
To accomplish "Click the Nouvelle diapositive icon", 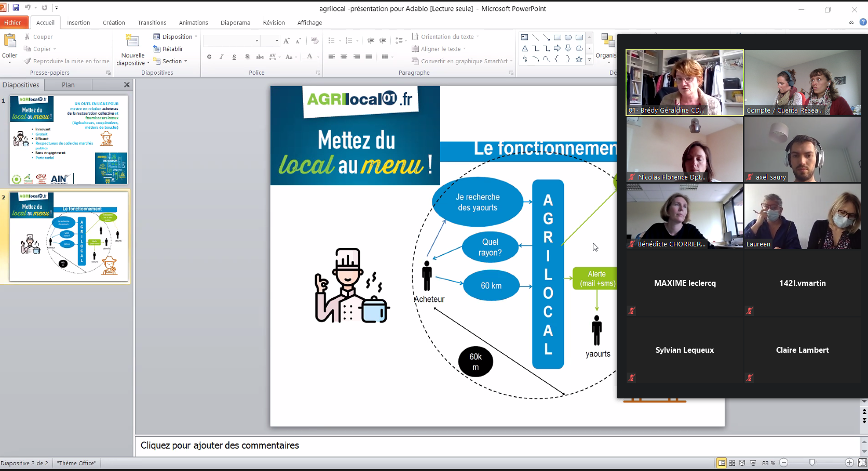I will coord(133,43).
